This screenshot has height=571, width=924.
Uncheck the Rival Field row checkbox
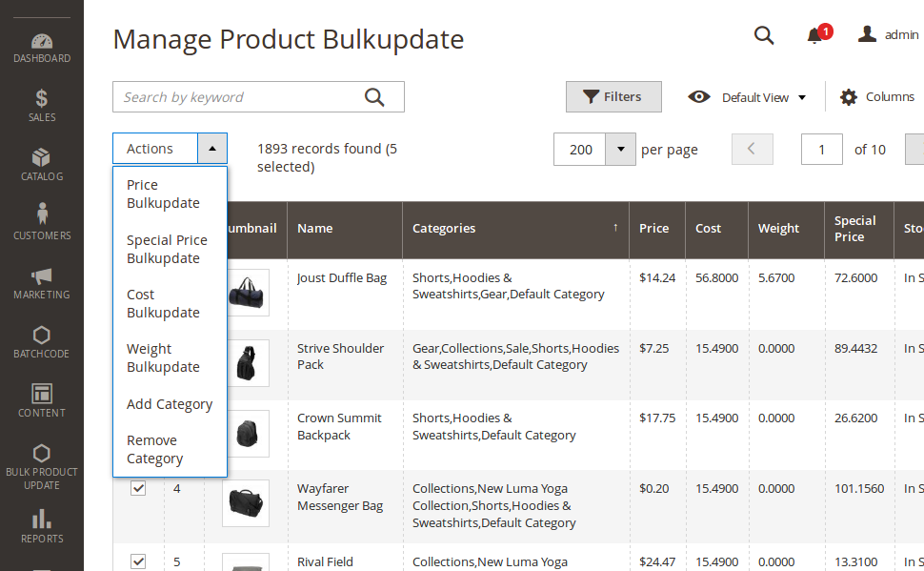coord(138,561)
